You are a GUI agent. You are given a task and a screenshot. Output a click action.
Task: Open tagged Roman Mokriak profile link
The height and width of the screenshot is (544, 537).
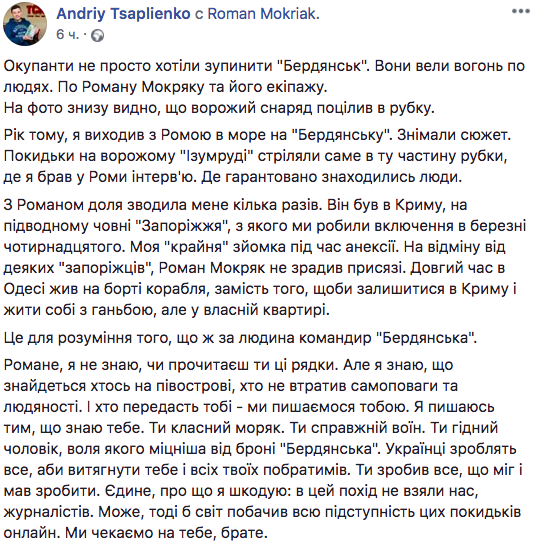263,14
